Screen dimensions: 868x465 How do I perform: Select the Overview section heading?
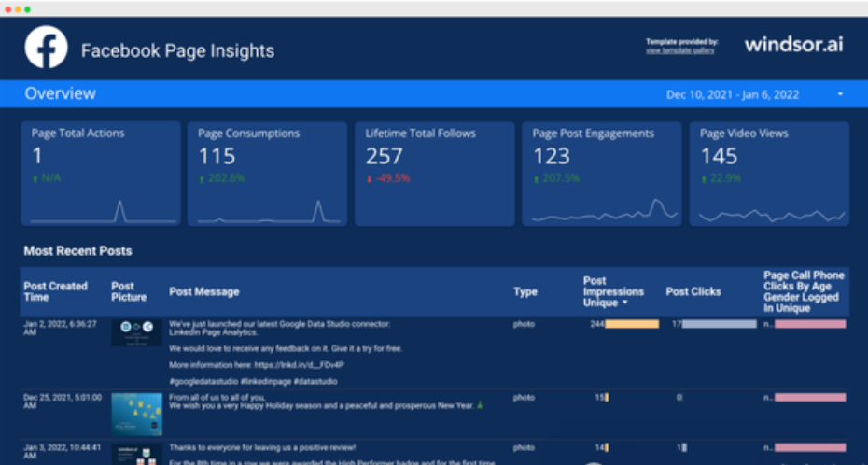tap(61, 93)
